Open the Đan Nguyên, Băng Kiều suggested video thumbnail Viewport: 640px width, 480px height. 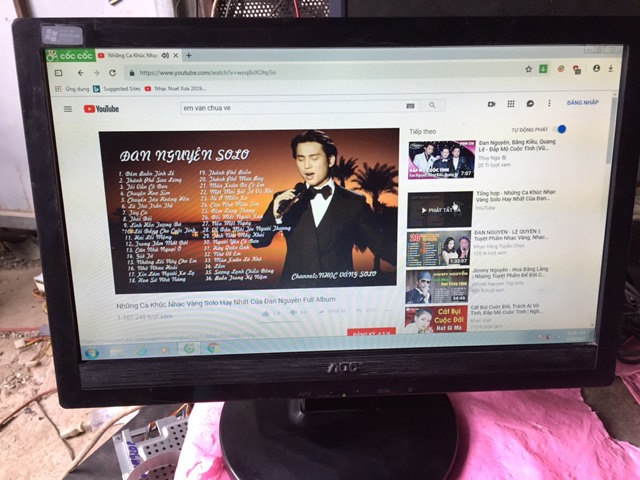[x=441, y=159]
